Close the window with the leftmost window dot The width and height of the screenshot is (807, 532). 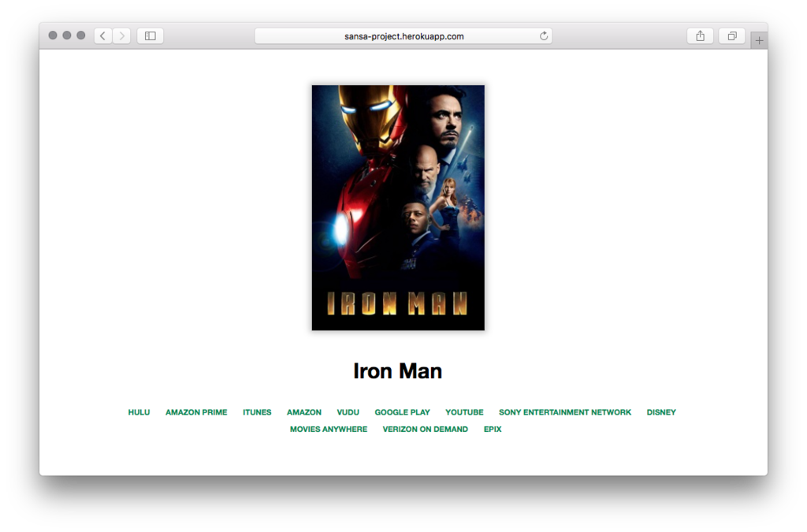(53, 35)
